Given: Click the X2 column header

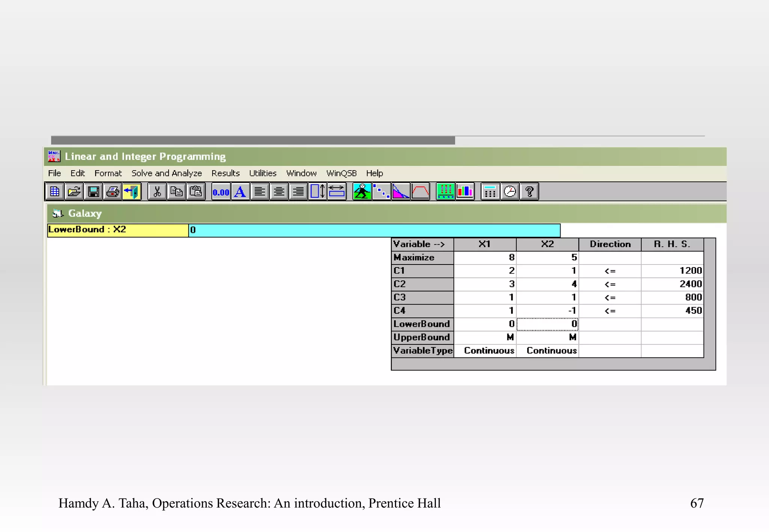Looking at the screenshot, I should click(547, 244).
